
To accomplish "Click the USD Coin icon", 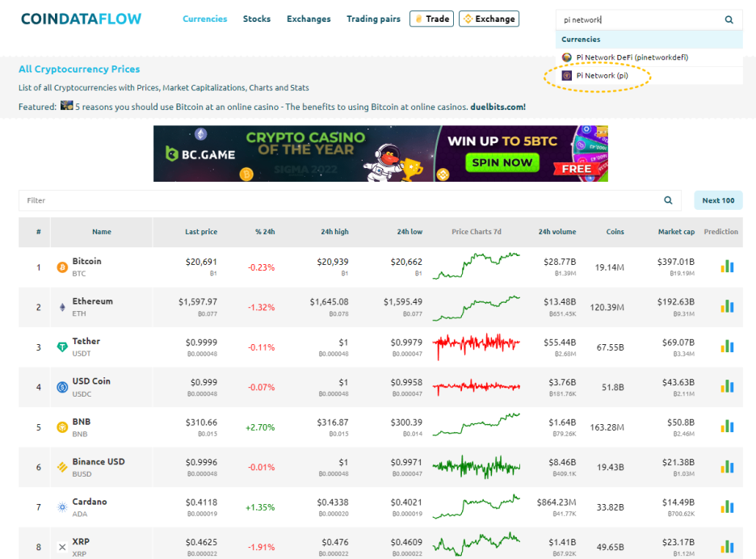I will [62, 387].
